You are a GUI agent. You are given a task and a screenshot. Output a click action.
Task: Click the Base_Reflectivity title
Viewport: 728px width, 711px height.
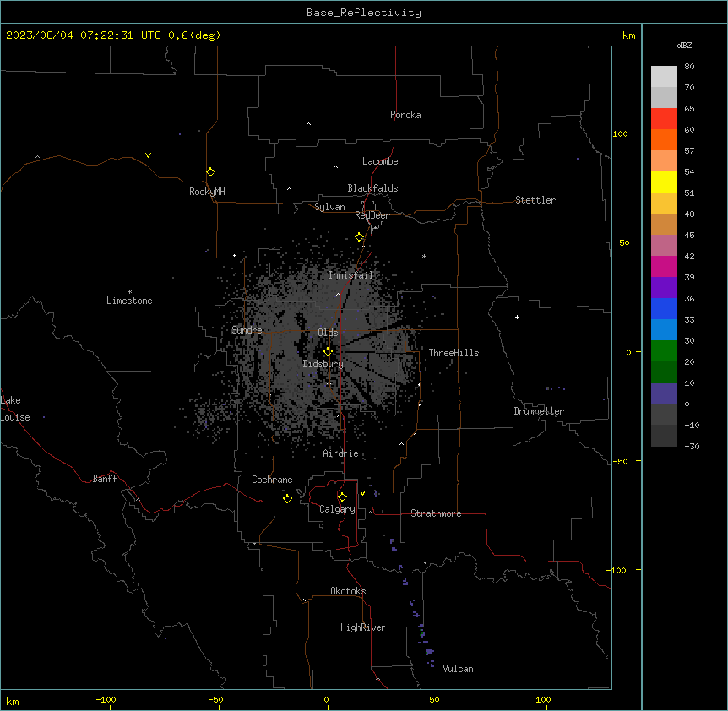(x=364, y=13)
